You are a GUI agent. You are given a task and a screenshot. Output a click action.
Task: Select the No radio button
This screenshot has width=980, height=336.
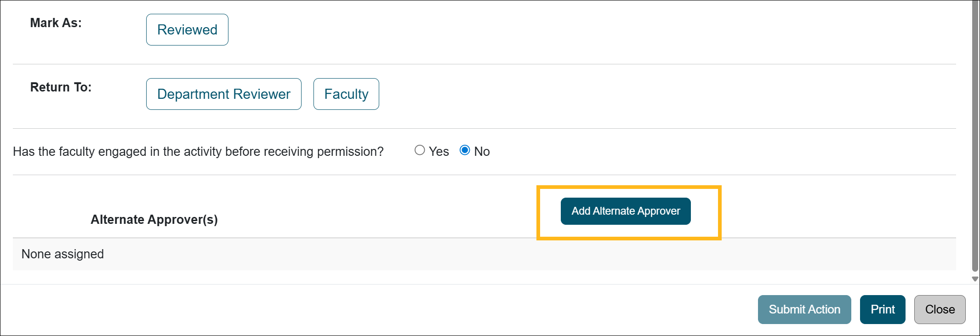(466, 150)
